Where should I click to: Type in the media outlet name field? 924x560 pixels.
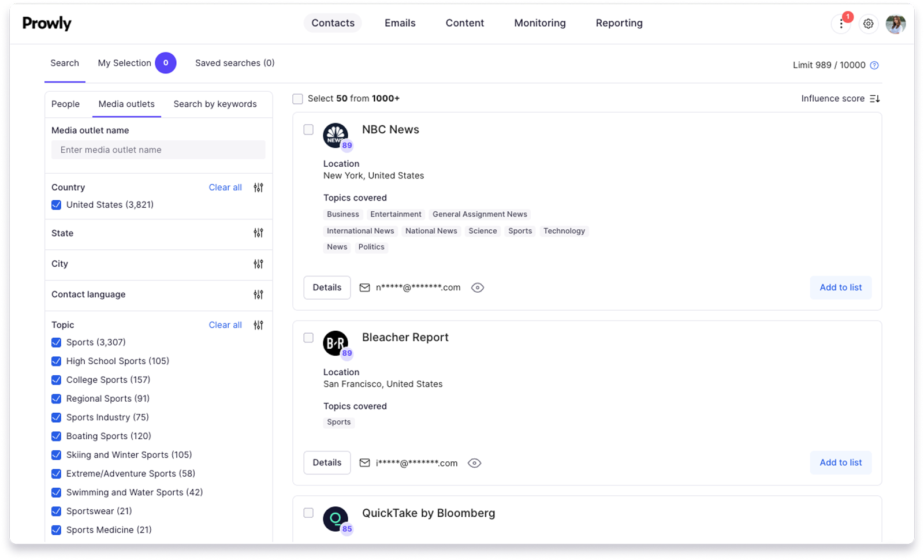pos(158,150)
